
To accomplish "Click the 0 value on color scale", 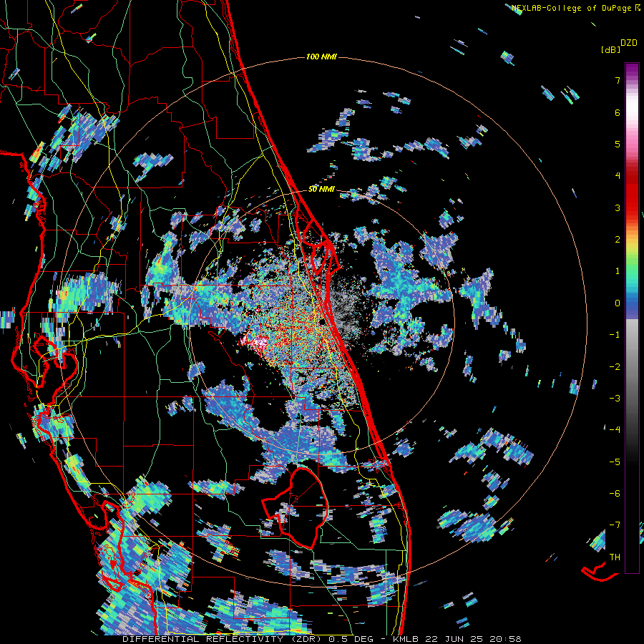I will click(618, 303).
